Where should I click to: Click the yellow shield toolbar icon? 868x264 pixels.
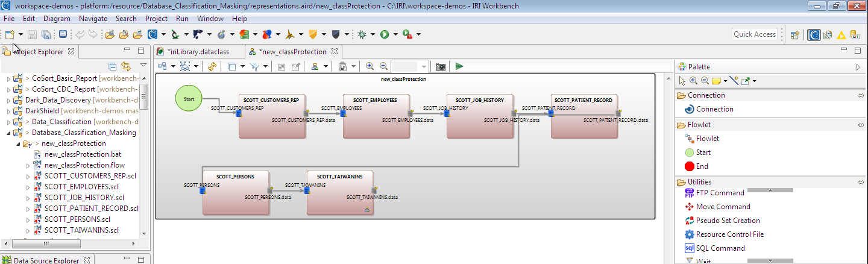tap(313, 34)
